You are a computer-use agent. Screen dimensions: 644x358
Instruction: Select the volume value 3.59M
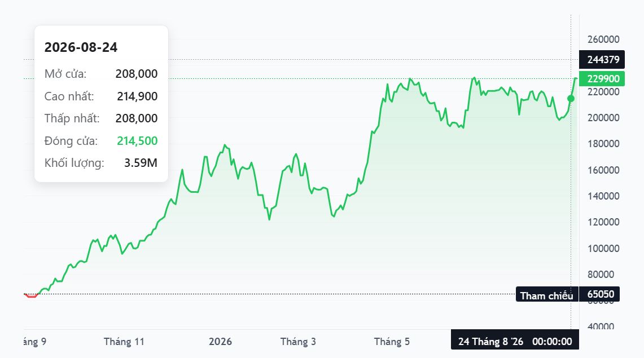tap(141, 163)
